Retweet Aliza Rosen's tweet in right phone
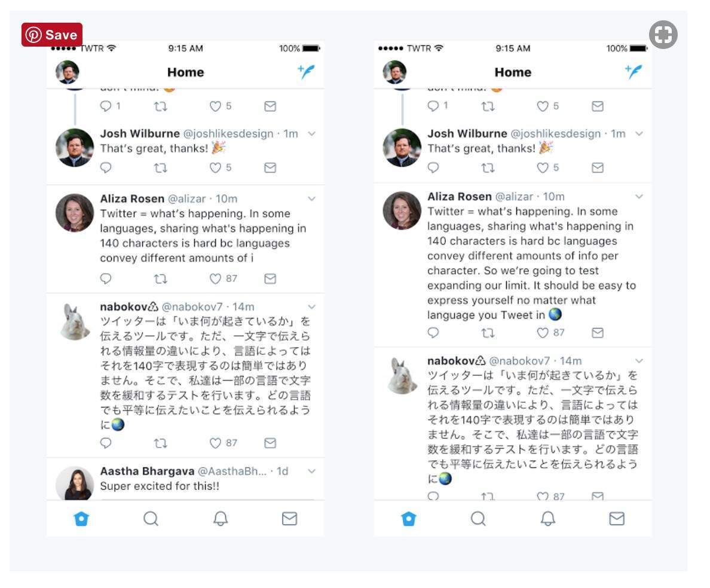This screenshot has width=710, height=588. [x=488, y=333]
